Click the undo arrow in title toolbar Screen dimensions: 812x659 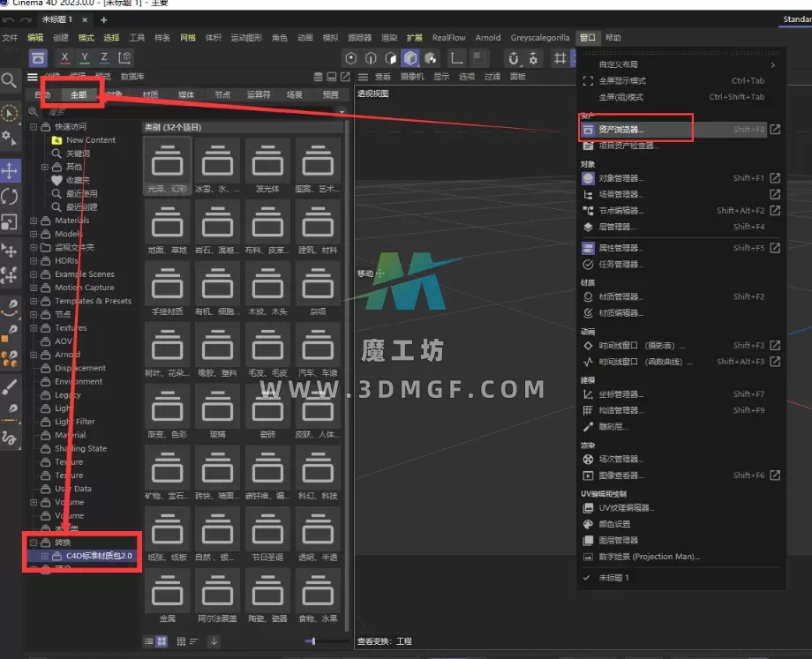coord(8,20)
